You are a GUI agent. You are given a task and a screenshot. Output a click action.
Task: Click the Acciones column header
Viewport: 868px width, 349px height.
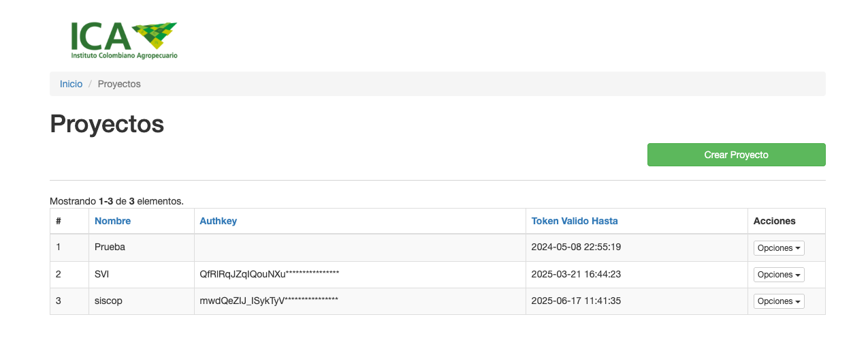774,221
